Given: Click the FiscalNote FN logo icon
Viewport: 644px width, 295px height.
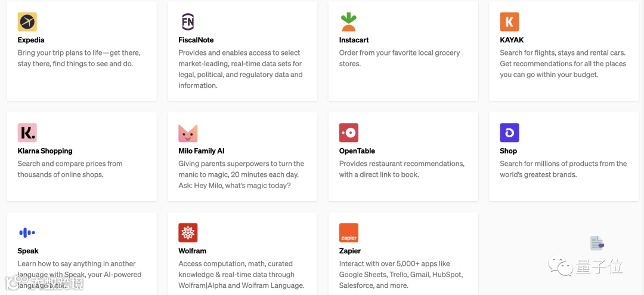Looking at the screenshot, I should point(188,22).
